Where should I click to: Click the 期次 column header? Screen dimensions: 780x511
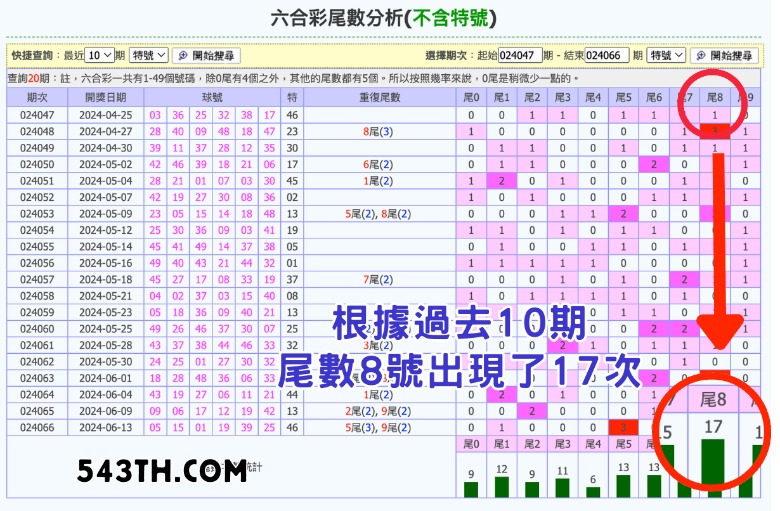[37, 97]
